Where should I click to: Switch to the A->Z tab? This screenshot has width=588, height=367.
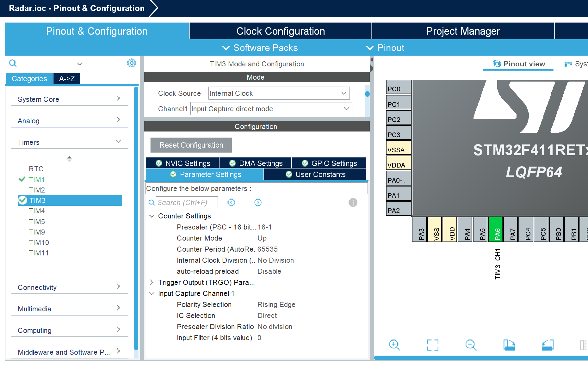click(67, 78)
